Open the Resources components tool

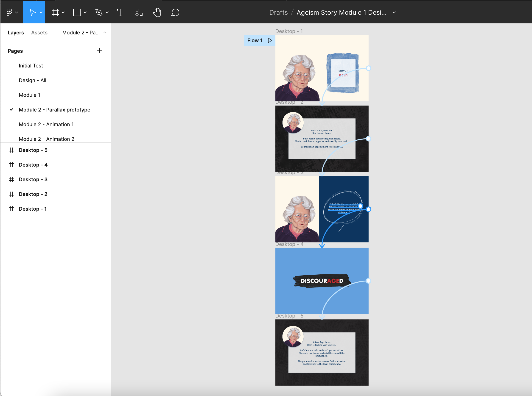point(139,12)
